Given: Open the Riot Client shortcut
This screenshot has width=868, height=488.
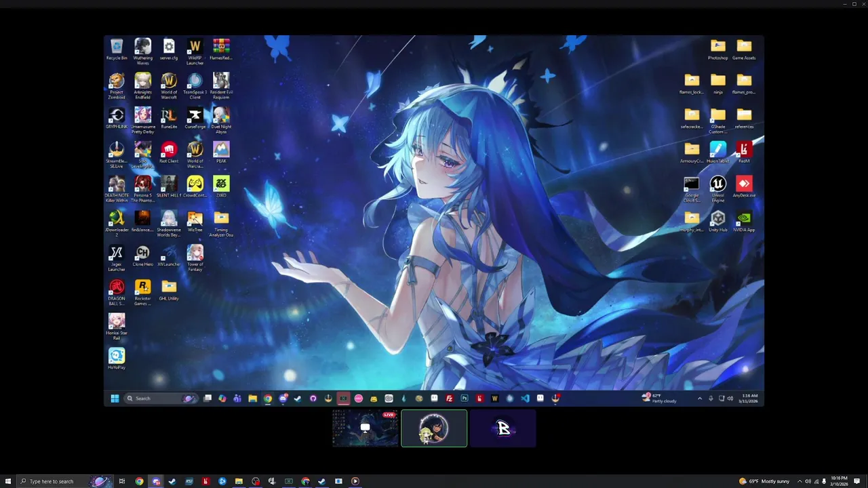Looking at the screenshot, I should (x=169, y=153).
